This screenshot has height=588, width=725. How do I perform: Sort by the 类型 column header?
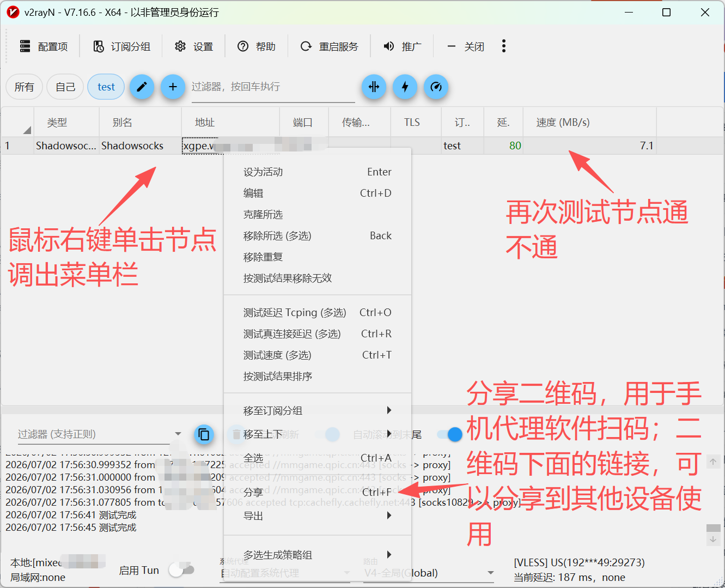click(66, 122)
